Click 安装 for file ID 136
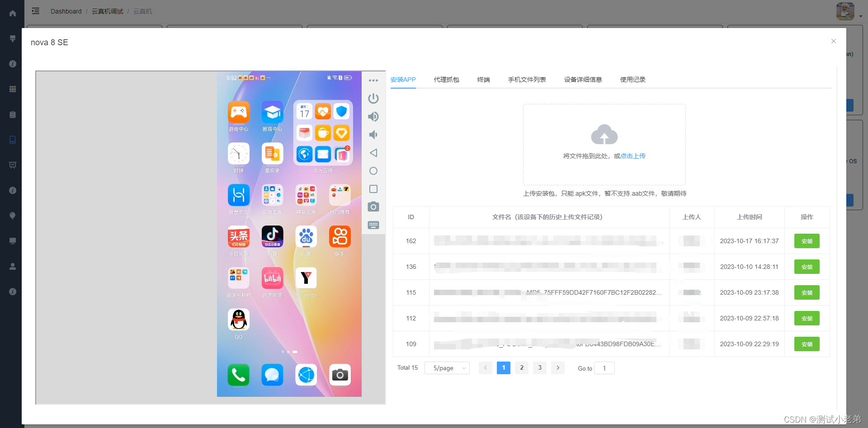Viewport: 868px width, 428px height. [x=807, y=267]
